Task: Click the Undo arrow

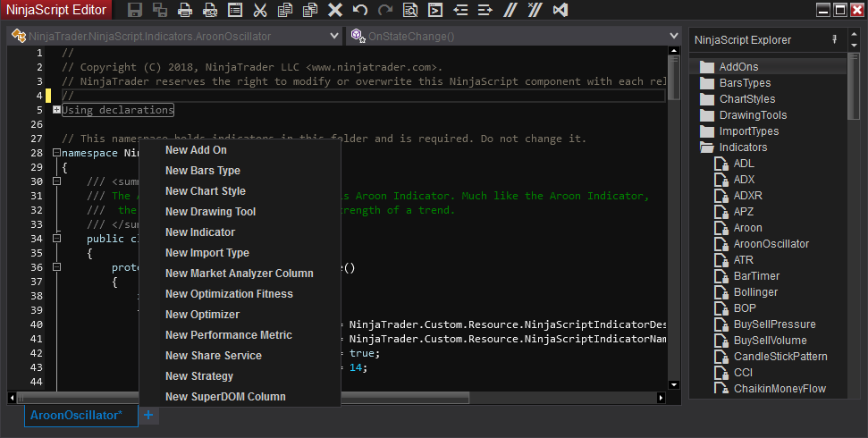Action: 360,10
